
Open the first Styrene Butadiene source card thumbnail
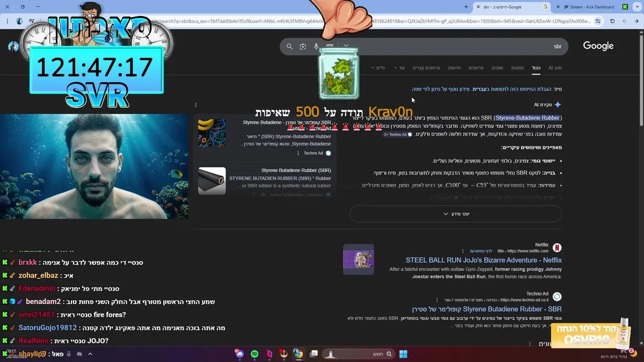click(x=212, y=133)
